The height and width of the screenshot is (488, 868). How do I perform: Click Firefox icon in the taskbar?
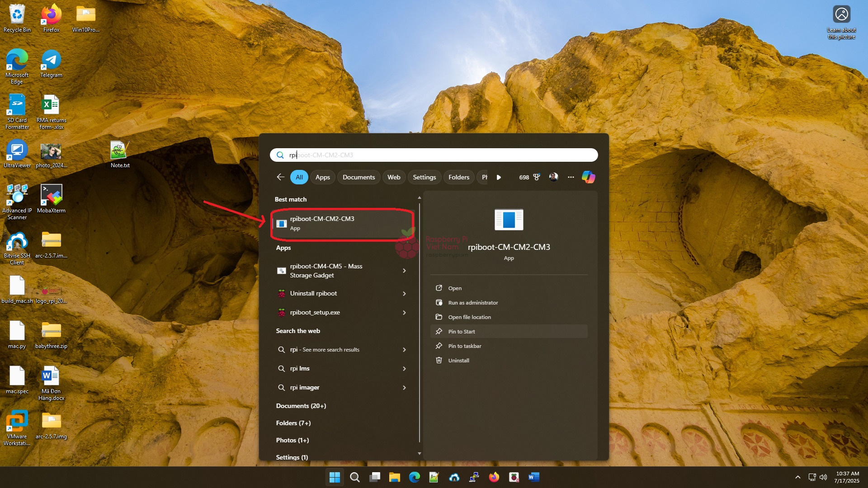tap(494, 477)
